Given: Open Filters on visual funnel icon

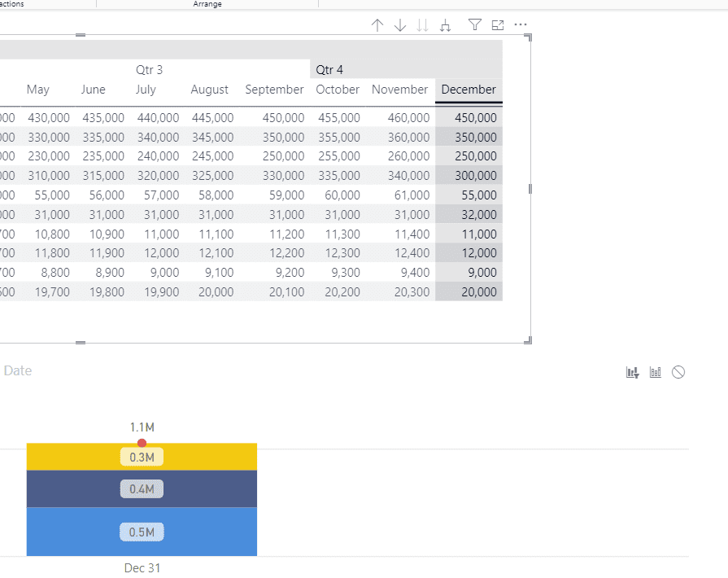Looking at the screenshot, I should point(475,25).
